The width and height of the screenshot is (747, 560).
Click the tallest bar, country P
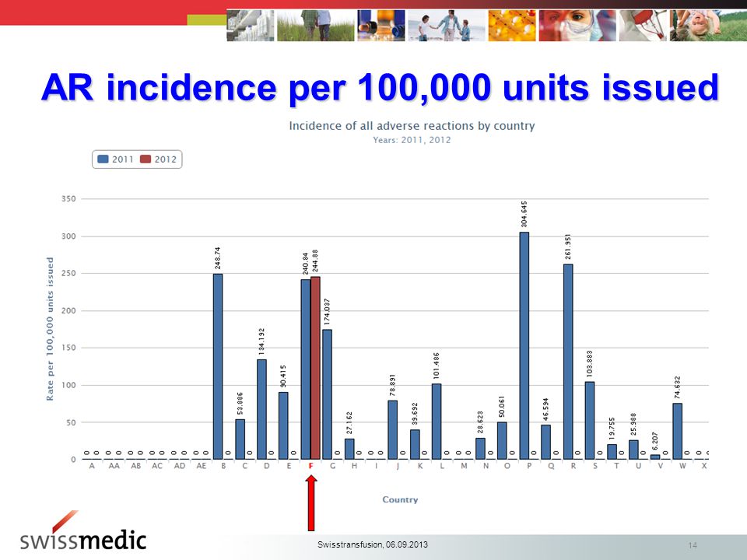coord(524,345)
